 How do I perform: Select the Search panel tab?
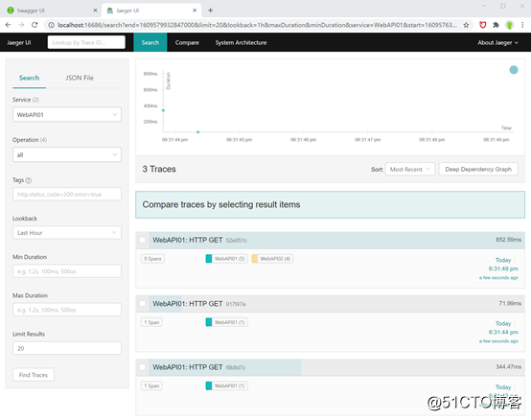[29, 78]
